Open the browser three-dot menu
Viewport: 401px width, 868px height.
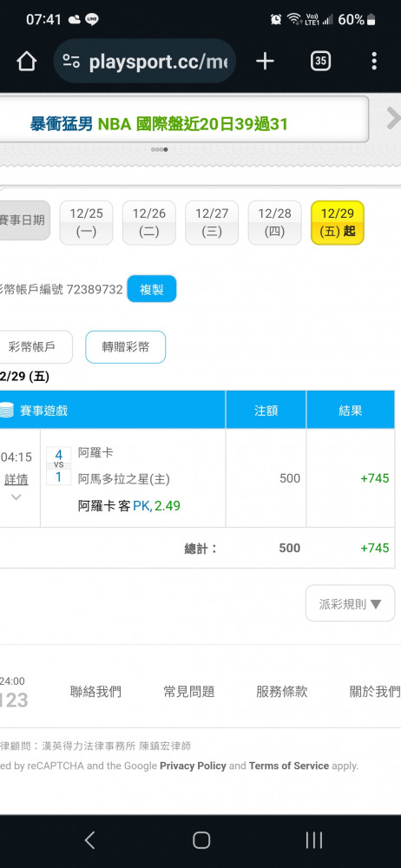coord(374,62)
